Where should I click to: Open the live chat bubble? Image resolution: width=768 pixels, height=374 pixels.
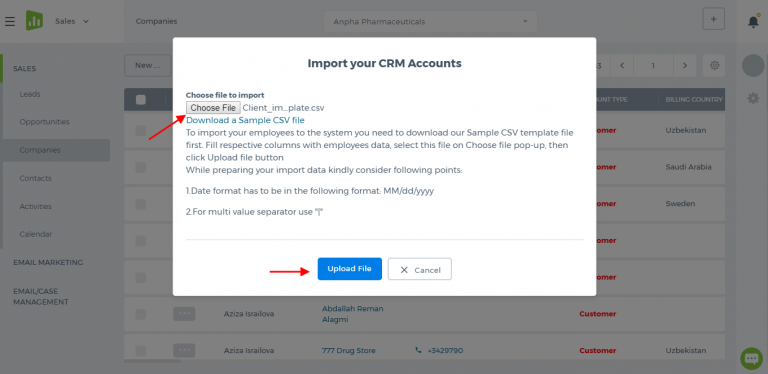pyautogui.click(x=751, y=358)
